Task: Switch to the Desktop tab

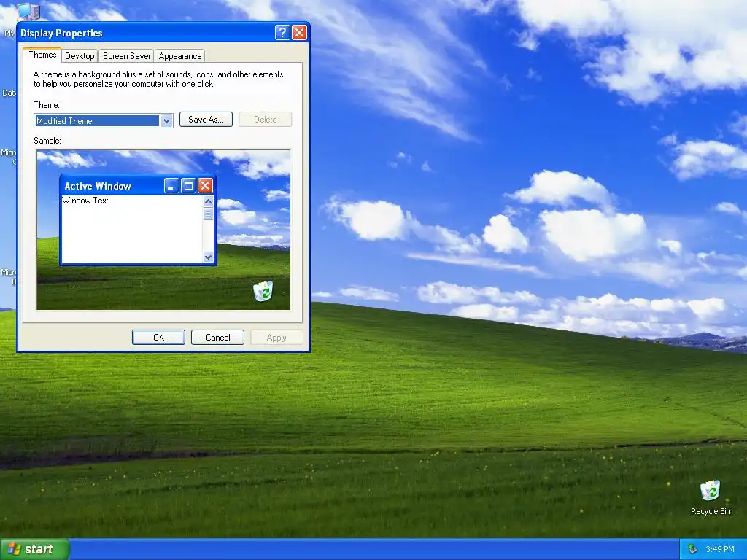Action: pos(80,55)
